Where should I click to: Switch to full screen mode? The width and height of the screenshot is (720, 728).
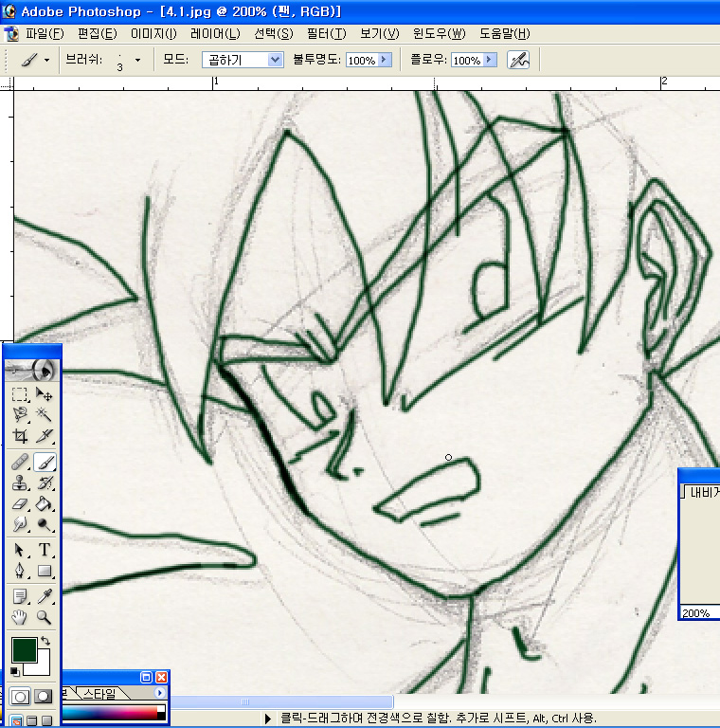click(x=46, y=721)
